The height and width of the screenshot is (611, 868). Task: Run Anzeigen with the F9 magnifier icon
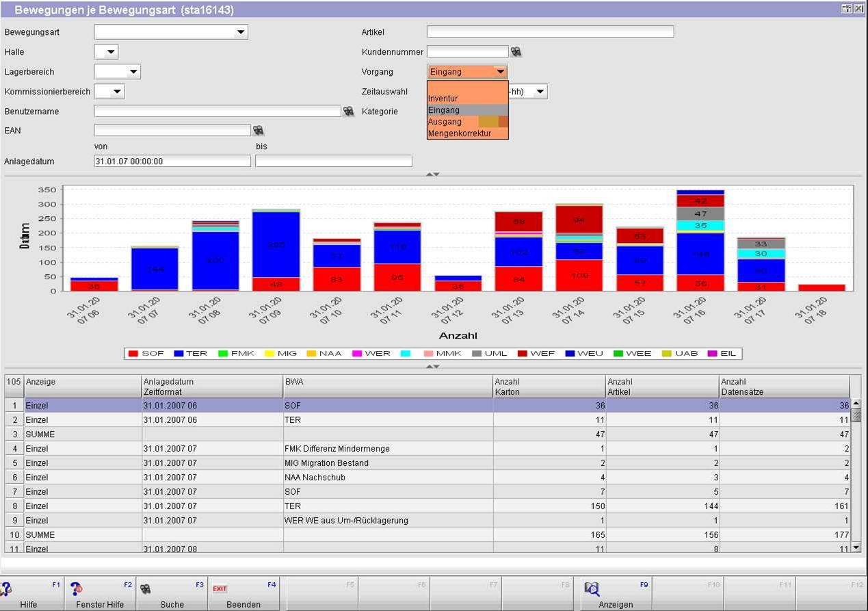(592, 588)
